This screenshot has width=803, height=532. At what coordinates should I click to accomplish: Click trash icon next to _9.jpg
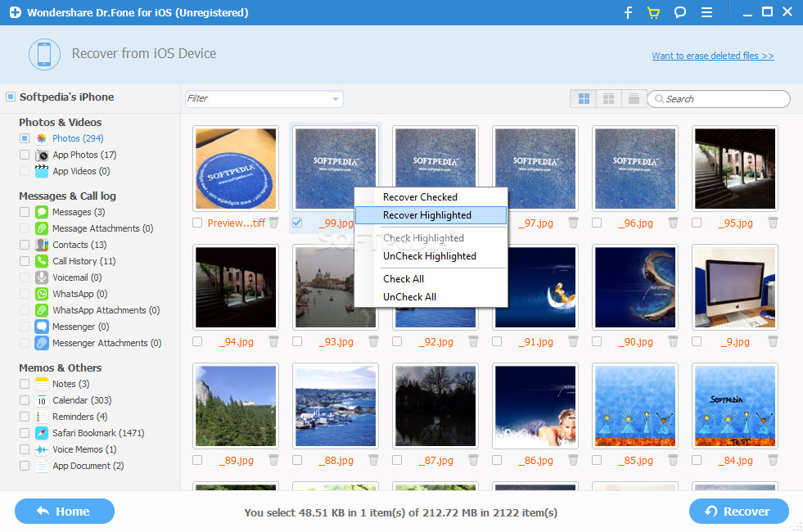(774, 341)
